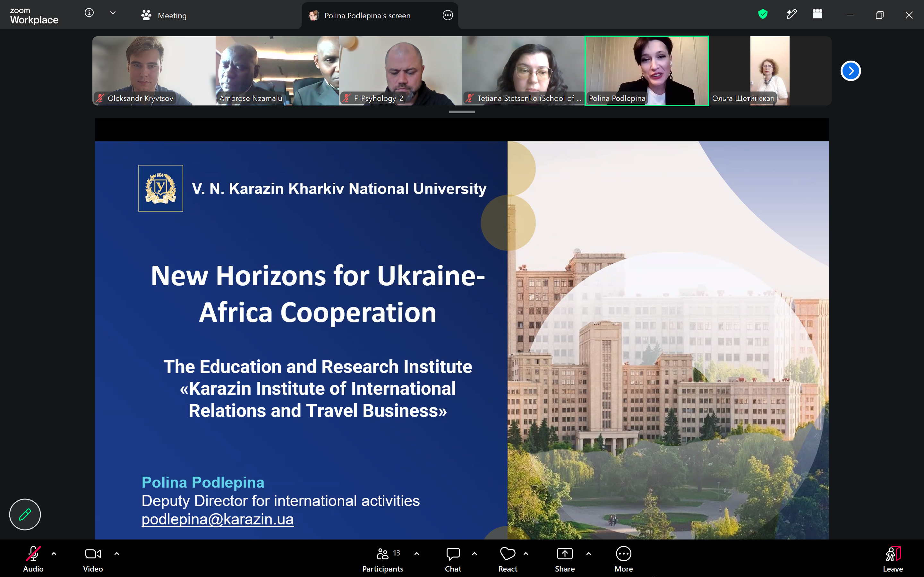Screen dimensions: 924x577
Task: Click the Share screen button
Action: [565, 559]
